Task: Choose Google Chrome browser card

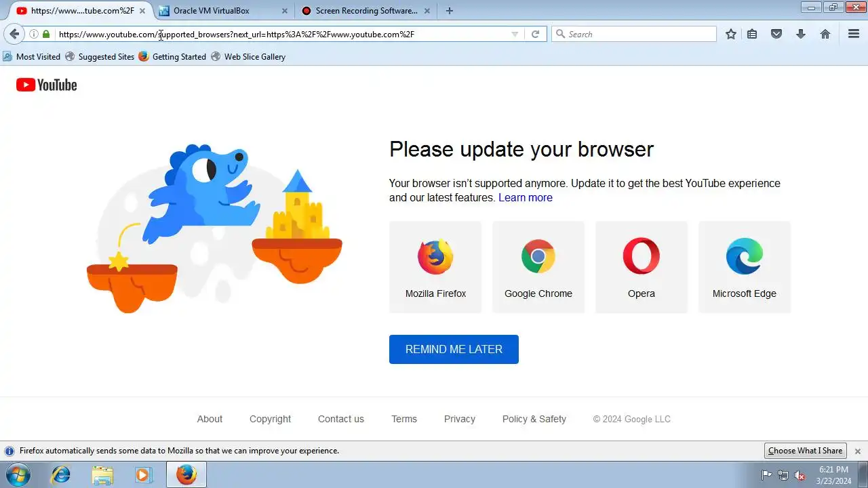Action: click(538, 267)
